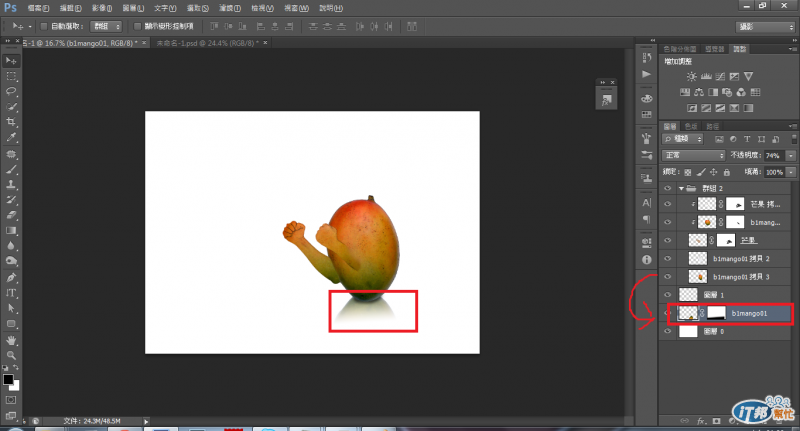800x431 pixels.
Task: Open the 檔案(F) menu
Action: tap(38, 8)
